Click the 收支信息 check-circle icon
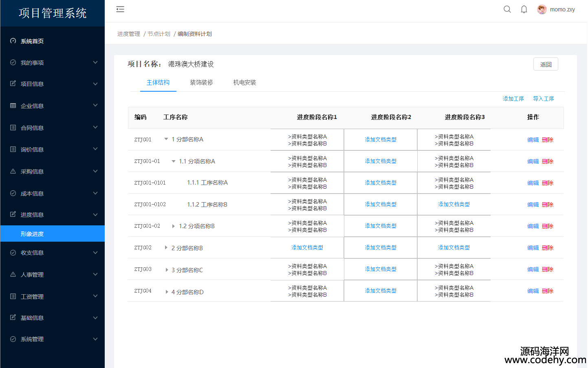This screenshot has width=588, height=368. pos(13,253)
